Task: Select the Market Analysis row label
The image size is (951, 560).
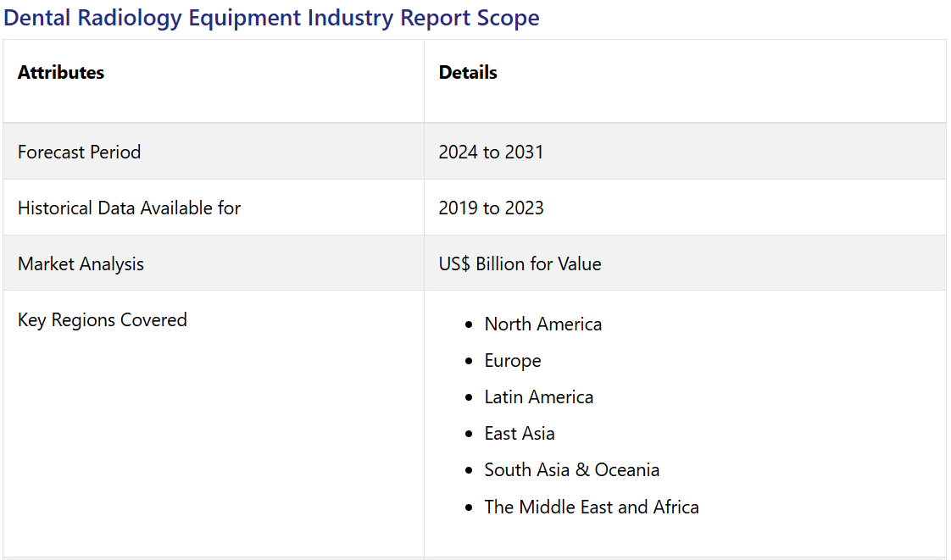Action: (x=81, y=264)
